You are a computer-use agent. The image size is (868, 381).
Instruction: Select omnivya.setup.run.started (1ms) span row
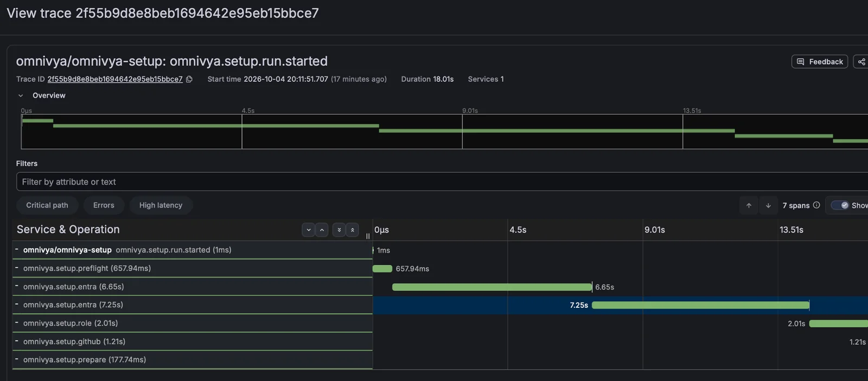[x=193, y=250]
